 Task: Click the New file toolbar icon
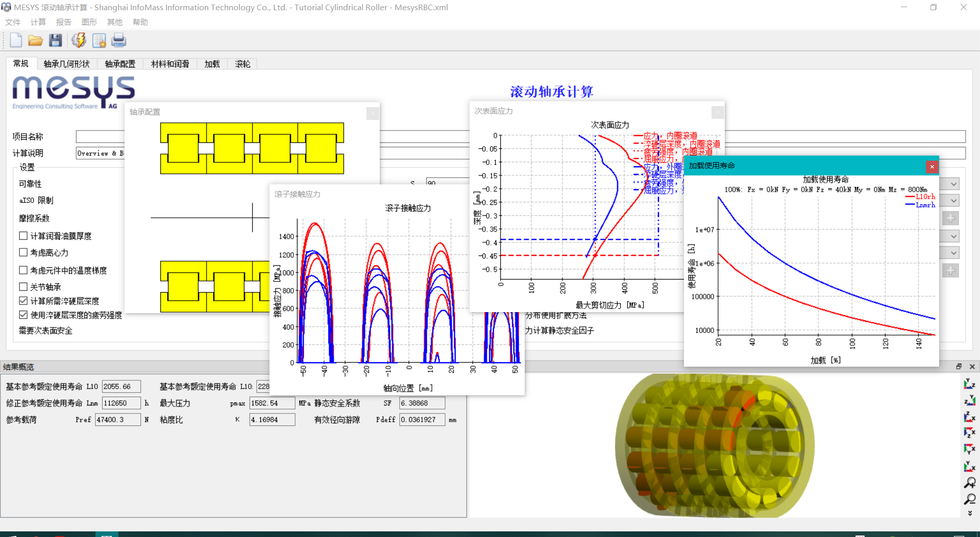click(x=16, y=40)
